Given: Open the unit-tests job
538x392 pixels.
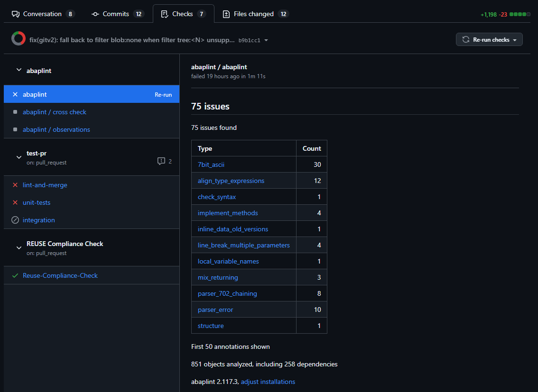Looking at the screenshot, I should 37,202.
